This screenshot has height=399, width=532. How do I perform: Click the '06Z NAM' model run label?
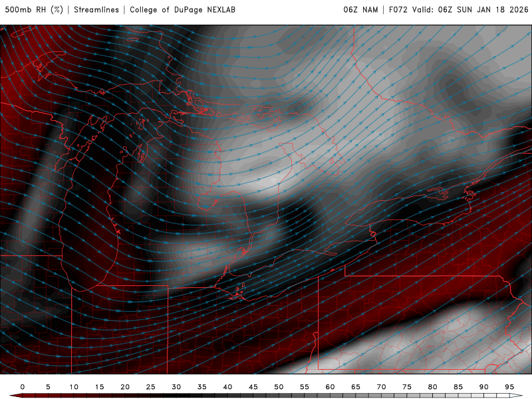tap(360, 9)
